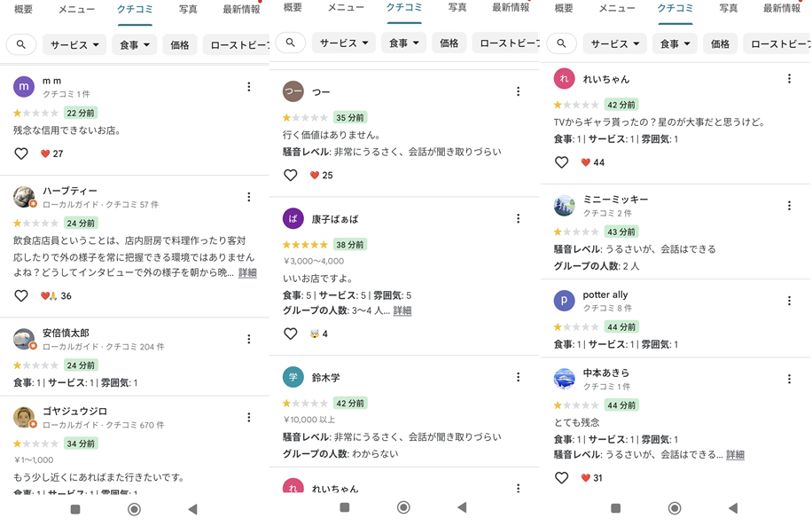
Task: Open the options menu next to 鈴木学's review
Action: (519, 377)
